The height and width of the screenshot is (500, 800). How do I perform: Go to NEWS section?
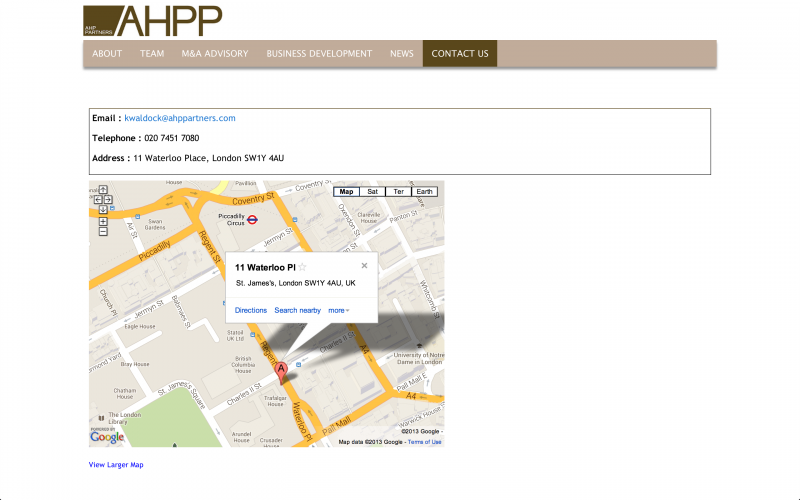(x=402, y=54)
